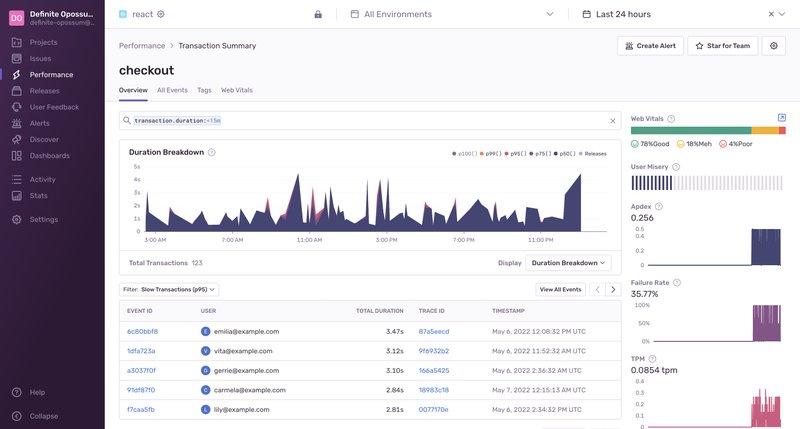Viewport: 800px width, 429px height.
Task: Open the gear settings icon beside Star for Team
Action: (x=773, y=46)
